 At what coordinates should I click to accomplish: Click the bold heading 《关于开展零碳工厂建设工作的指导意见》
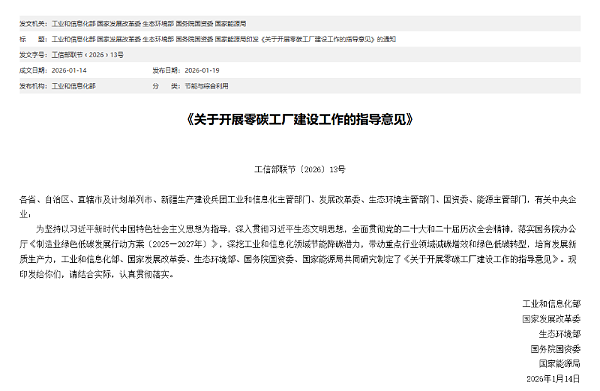pos(300,119)
